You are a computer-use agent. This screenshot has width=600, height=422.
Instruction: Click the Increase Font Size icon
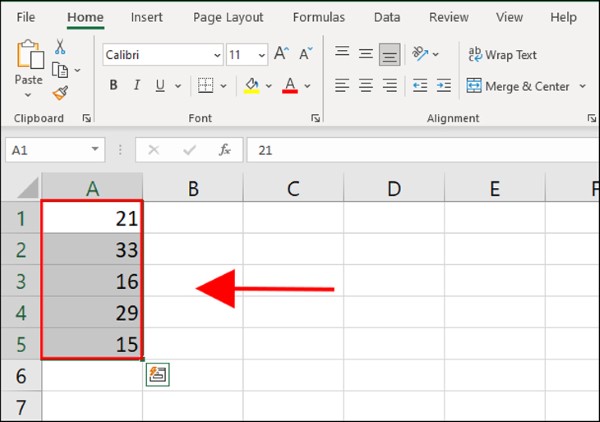point(281,54)
